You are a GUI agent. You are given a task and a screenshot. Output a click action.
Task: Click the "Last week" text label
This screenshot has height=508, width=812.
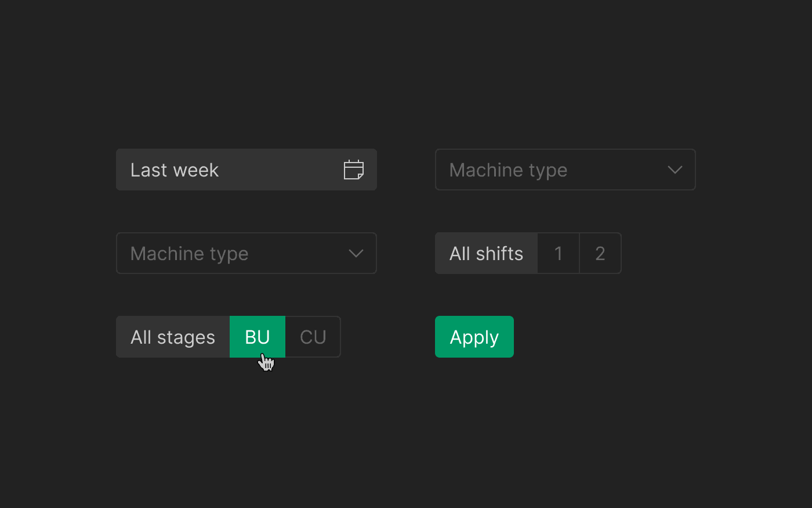[x=175, y=170]
